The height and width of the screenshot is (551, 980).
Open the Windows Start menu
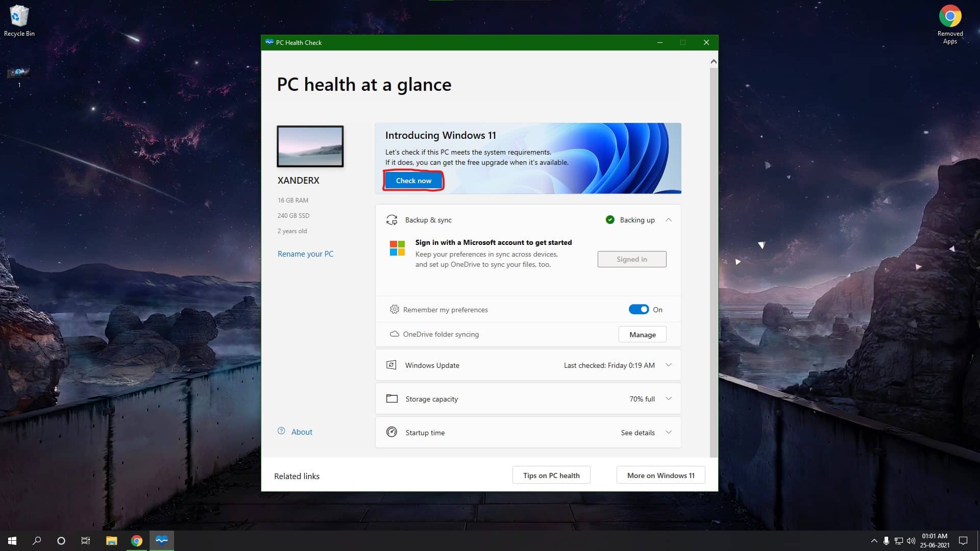coord(12,541)
